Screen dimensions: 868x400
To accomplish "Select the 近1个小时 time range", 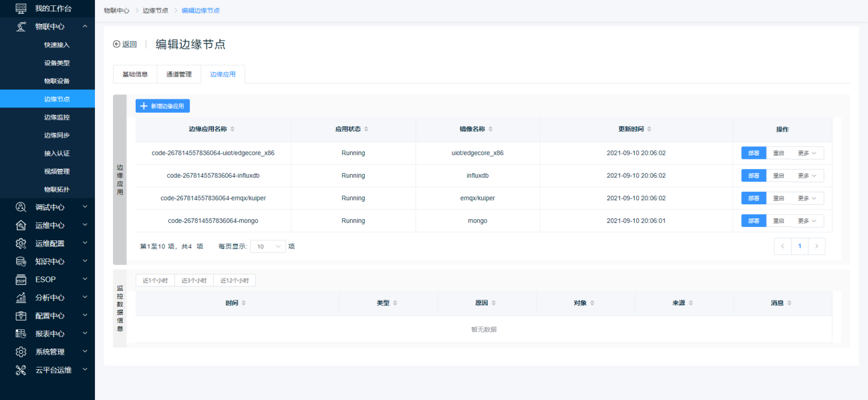I will (155, 280).
